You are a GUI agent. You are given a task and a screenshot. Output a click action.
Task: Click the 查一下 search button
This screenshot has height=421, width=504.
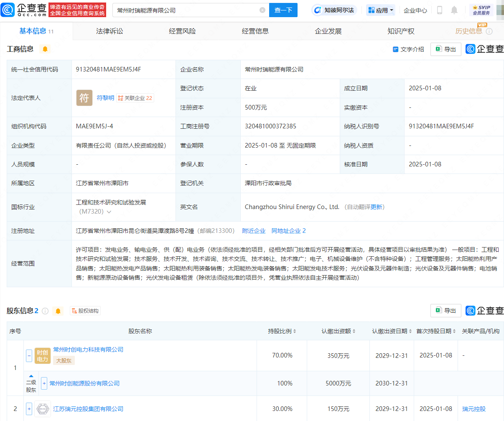(x=283, y=10)
